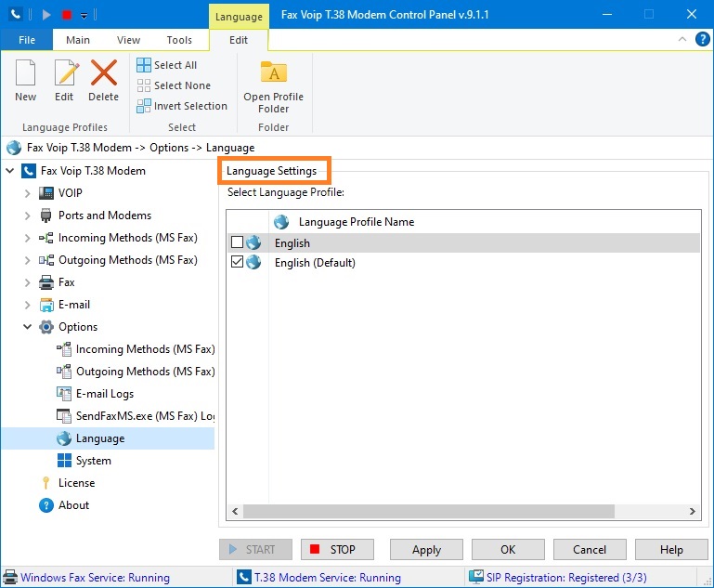
Task: Expand the VOIP tree node
Action: click(27, 193)
